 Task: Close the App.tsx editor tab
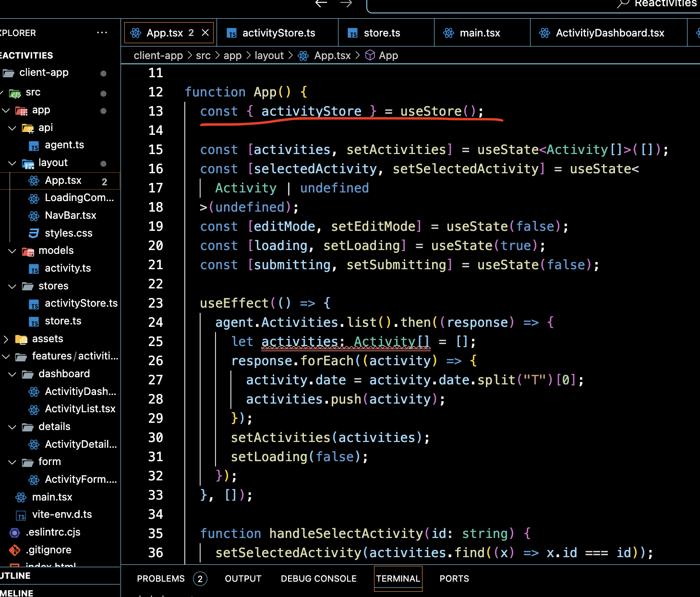click(x=205, y=33)
